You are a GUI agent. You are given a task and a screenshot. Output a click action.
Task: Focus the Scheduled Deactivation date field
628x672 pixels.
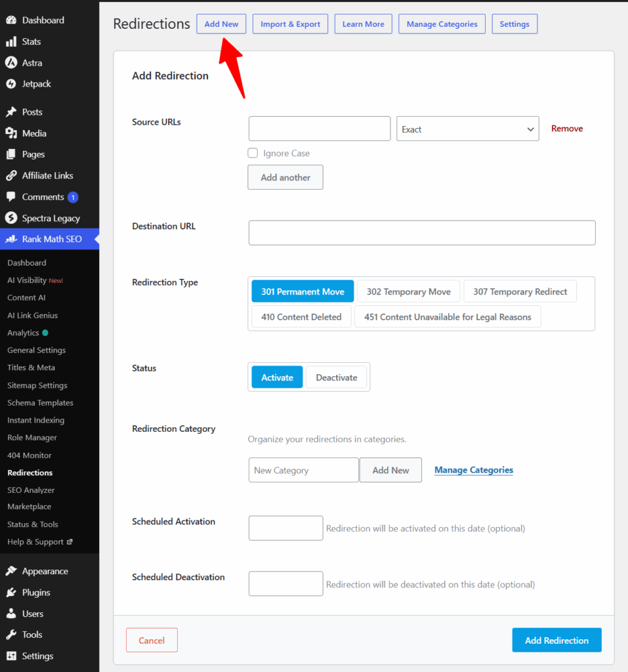(286, 583)
